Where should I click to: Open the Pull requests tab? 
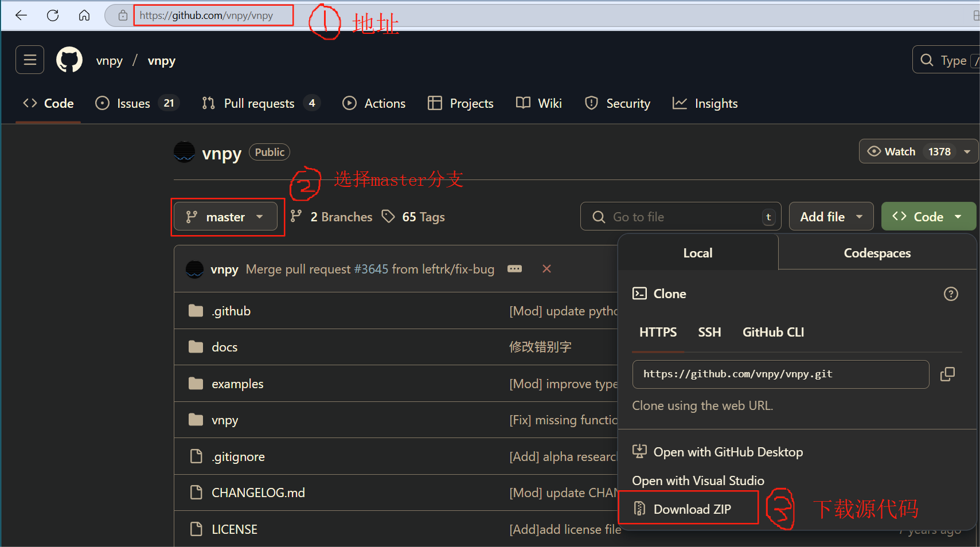(x=261, y=103)
